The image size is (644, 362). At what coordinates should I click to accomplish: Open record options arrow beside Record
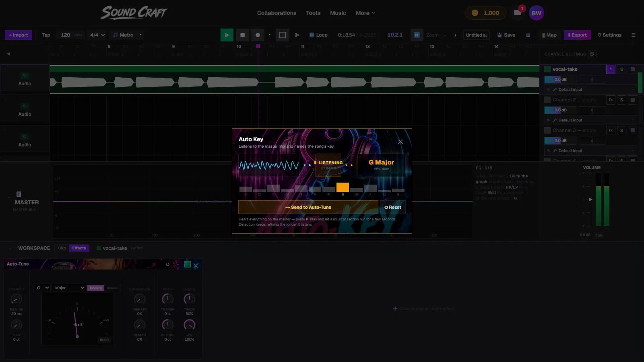(270, 35)
